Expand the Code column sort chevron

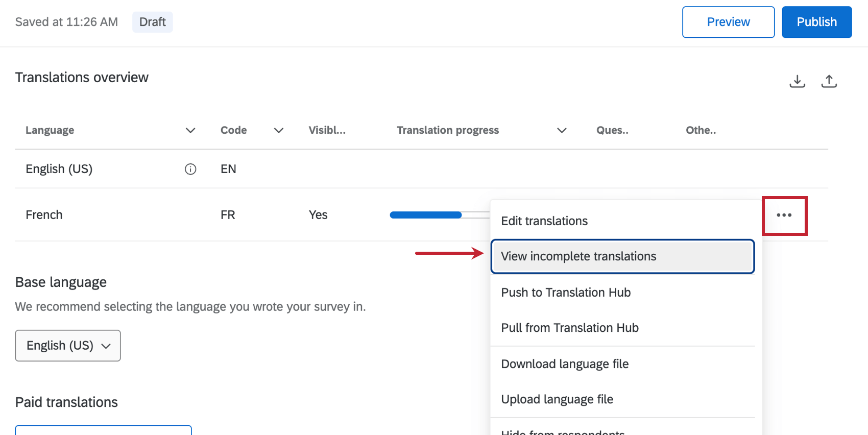click(x=279, y=130)
